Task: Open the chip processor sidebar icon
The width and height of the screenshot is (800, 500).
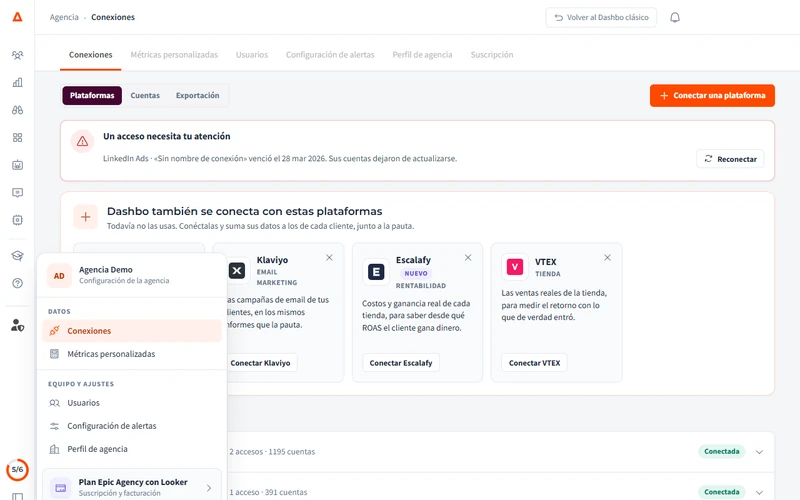Action: coord(17,220)
